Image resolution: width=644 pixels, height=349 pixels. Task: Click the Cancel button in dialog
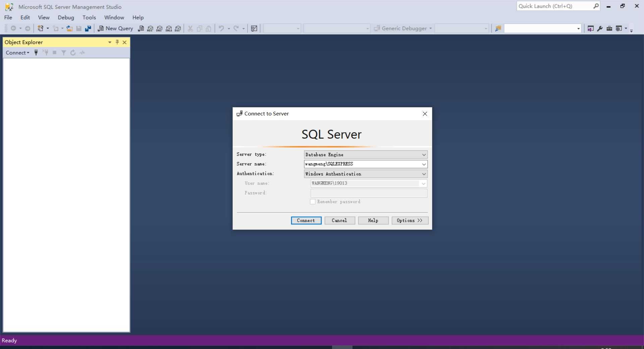click(x=340, y=220)
